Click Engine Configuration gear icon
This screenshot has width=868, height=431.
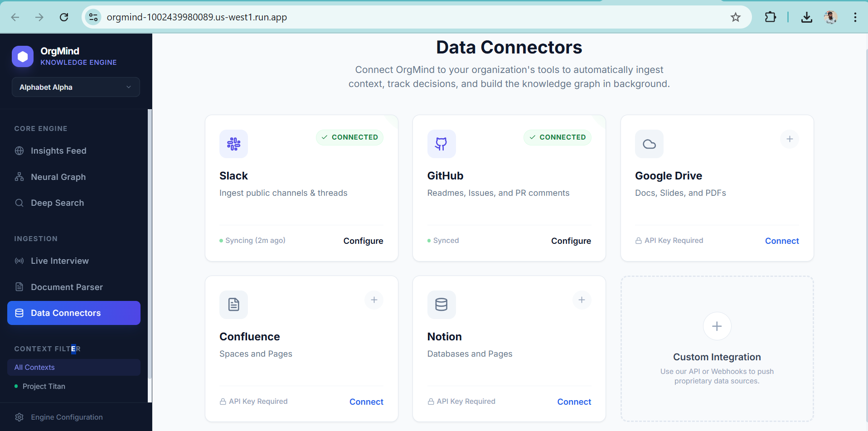pyautogui.click(x=19, y=417)
